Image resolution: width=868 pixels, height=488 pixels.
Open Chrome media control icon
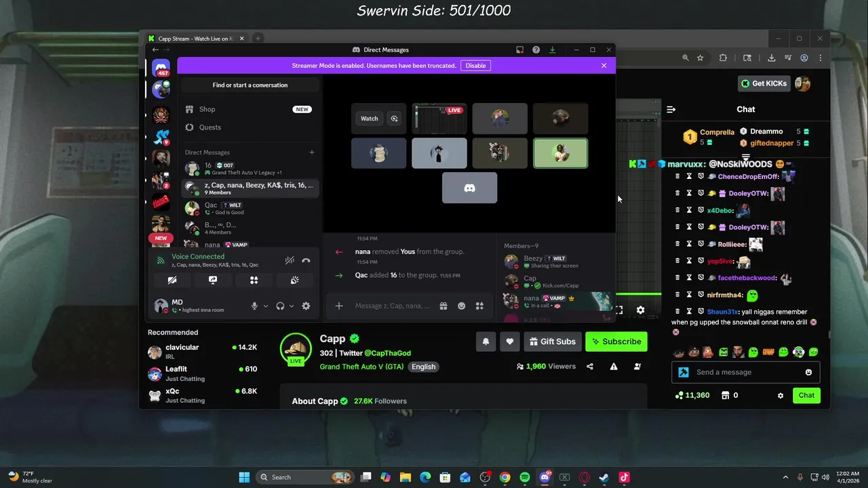coord(787,58)
